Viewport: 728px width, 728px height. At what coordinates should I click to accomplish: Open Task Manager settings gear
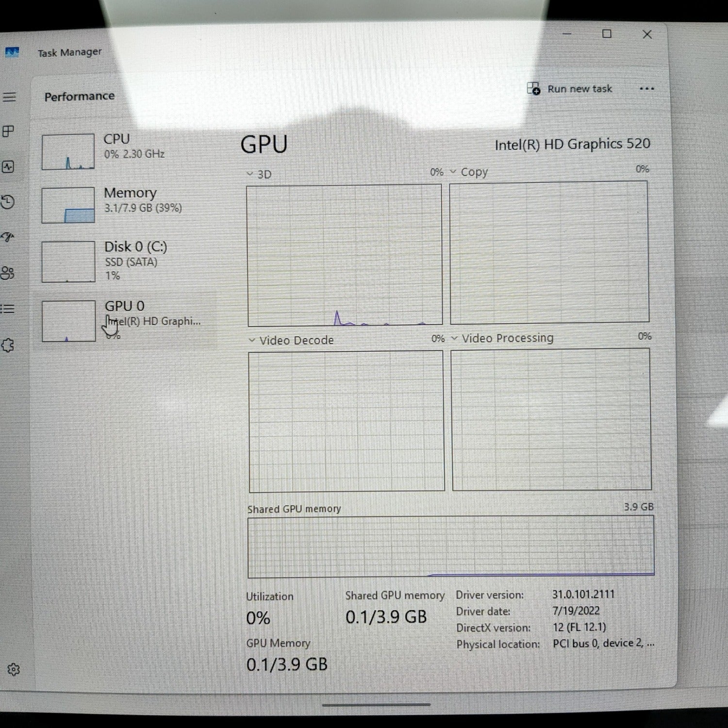[x=13, y=669]
